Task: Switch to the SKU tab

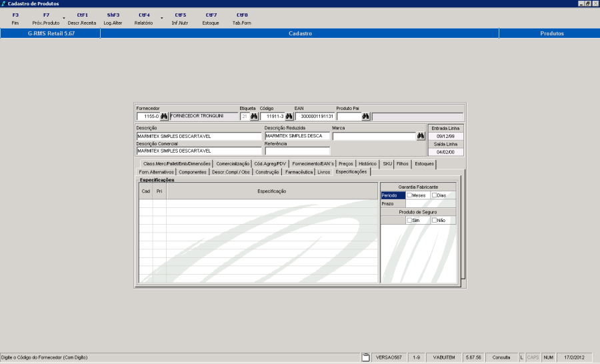Action: click(x=387, y=164)
